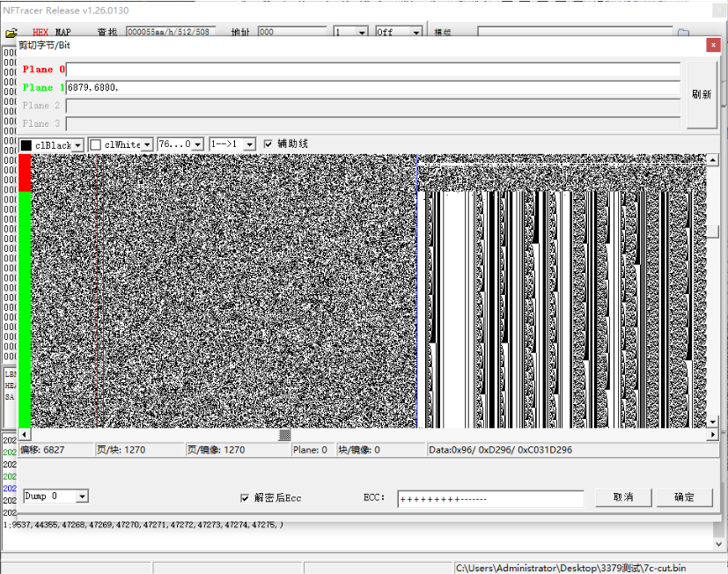This screenshot has height=574, width=728.
Task: Toggle the 解密后Ecc checkbox
Action: pyautogui.click(x=245, y=497)
